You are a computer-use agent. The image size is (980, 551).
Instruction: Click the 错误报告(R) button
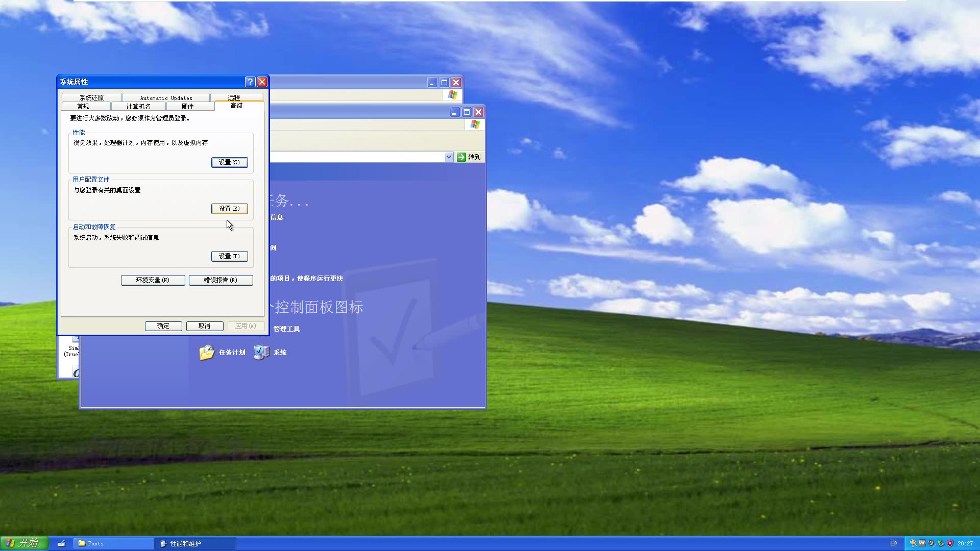[220, 280]
